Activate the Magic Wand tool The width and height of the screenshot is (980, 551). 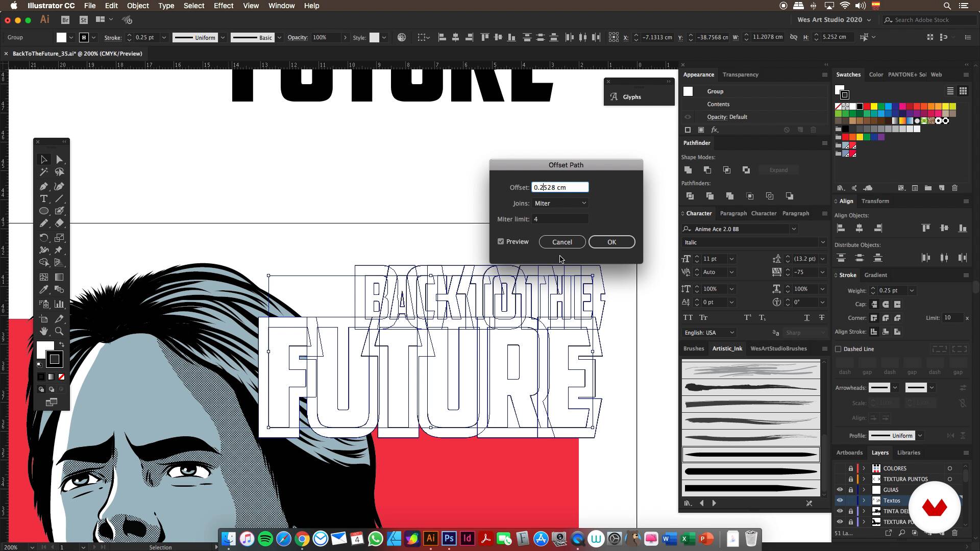(x=44, y=172)
